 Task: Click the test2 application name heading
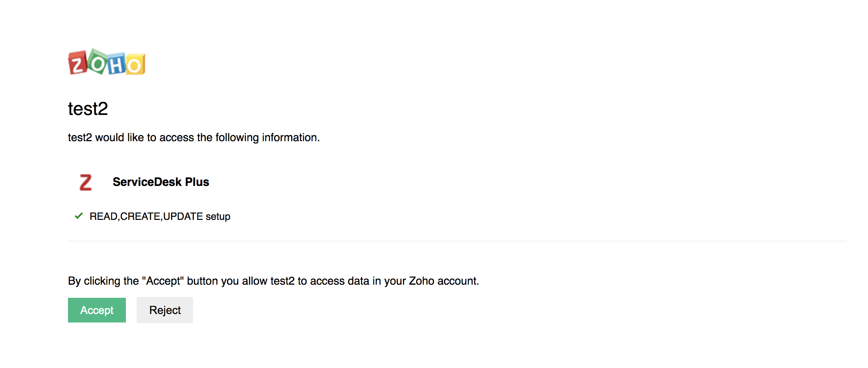[x=88, y=109]
